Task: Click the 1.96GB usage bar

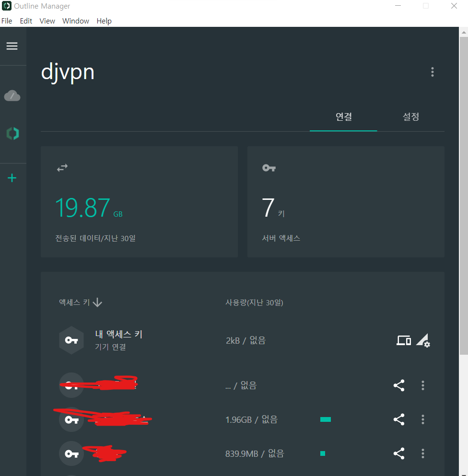Action: pos(325,419)
